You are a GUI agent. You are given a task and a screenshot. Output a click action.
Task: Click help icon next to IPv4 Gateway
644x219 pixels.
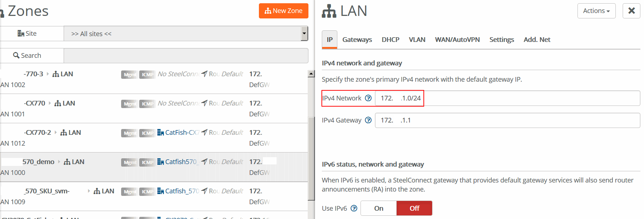368,120
